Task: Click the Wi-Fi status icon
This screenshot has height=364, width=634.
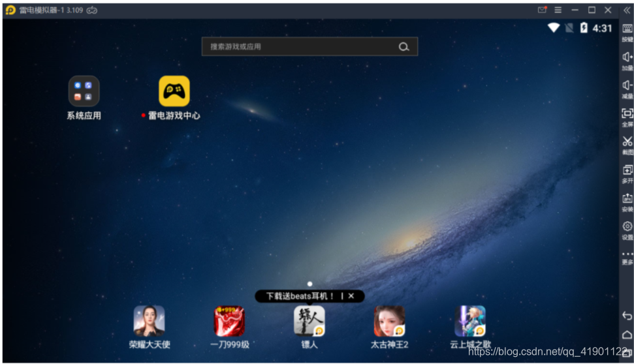Action: pos(554,28)
